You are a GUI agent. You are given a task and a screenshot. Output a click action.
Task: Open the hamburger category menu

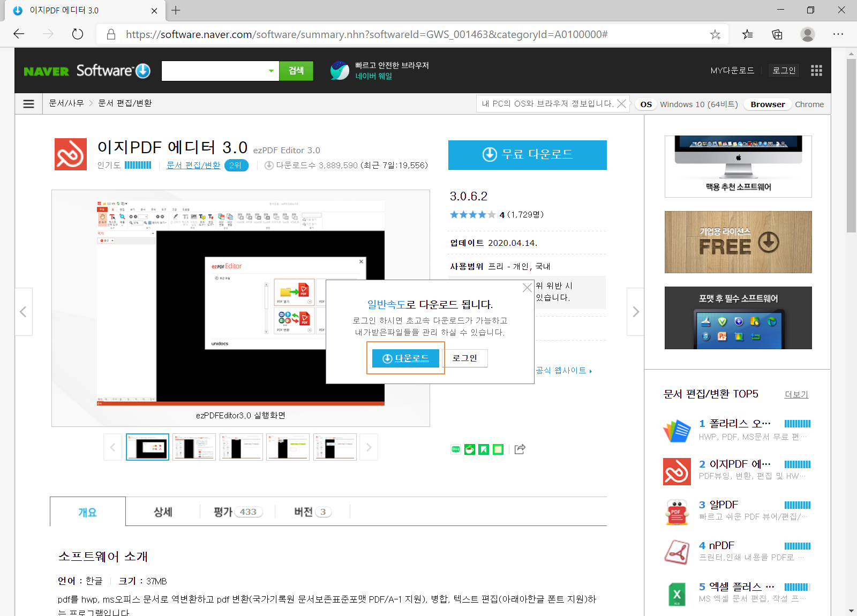point(29,104)
